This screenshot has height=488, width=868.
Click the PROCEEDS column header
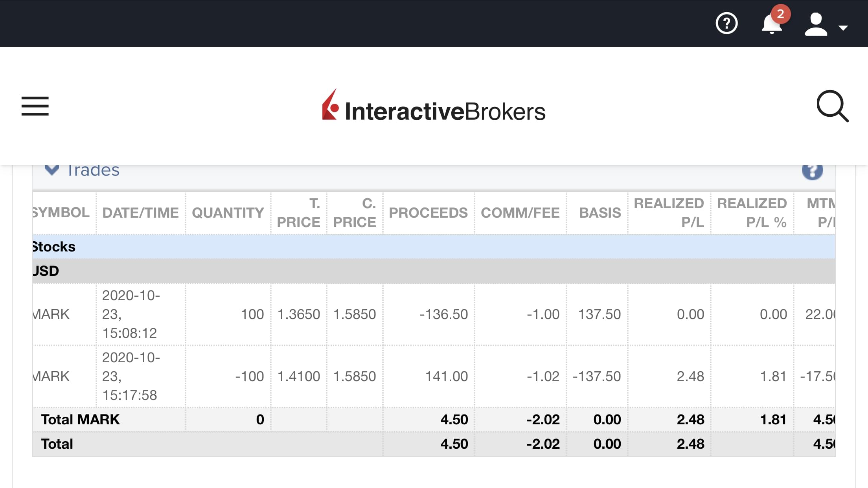(428, 213)
